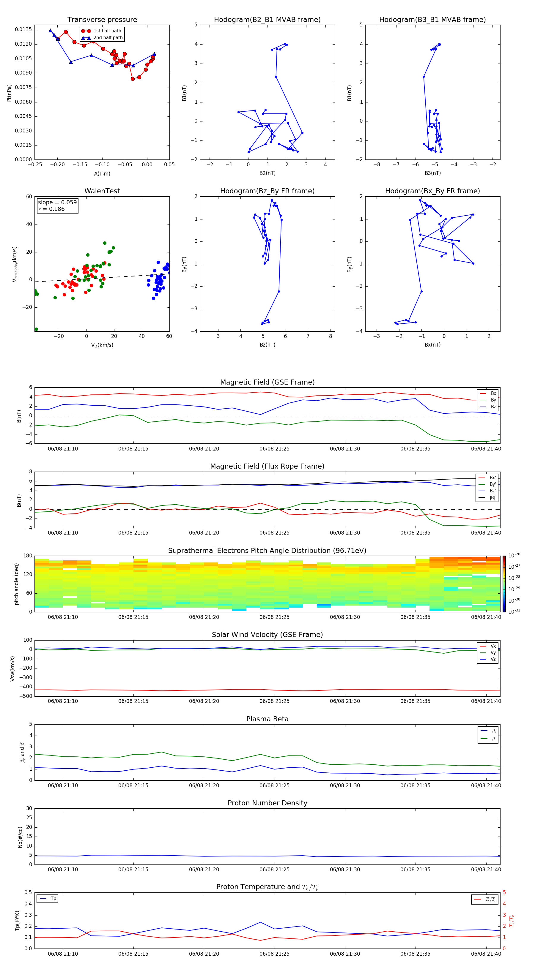Click 'Np(#/cc)' y-axis label
Viewport: 535px width, 980px height.
click(x=20, y=837)
